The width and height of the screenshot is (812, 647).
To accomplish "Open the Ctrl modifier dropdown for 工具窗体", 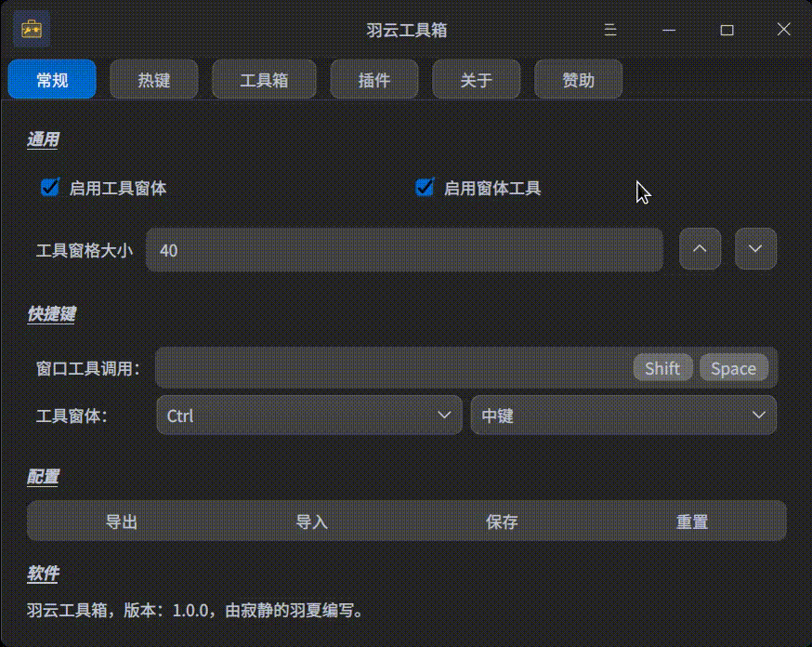I will pyautogui.click(x=308, y=415).
